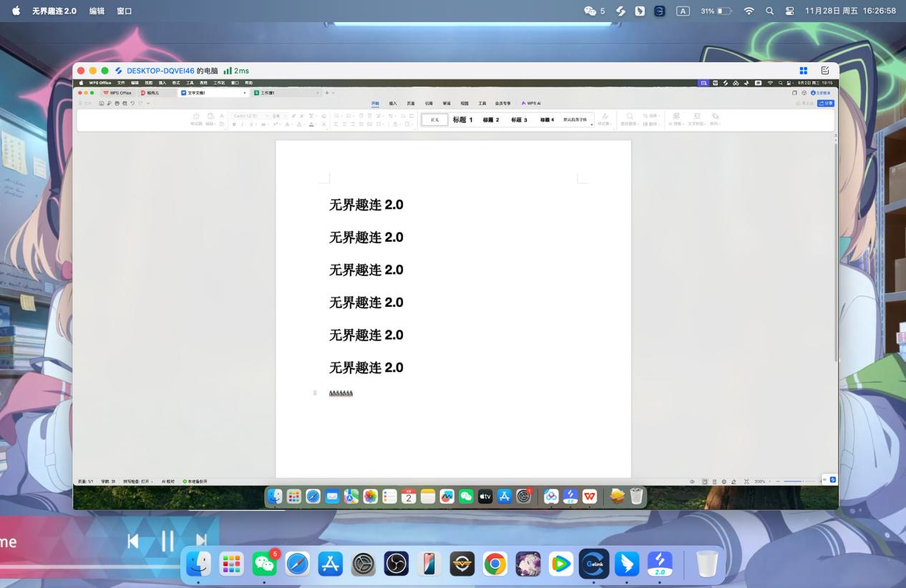
Task: Click the blue share button in WPS
Action: click(x=826, y=103)
